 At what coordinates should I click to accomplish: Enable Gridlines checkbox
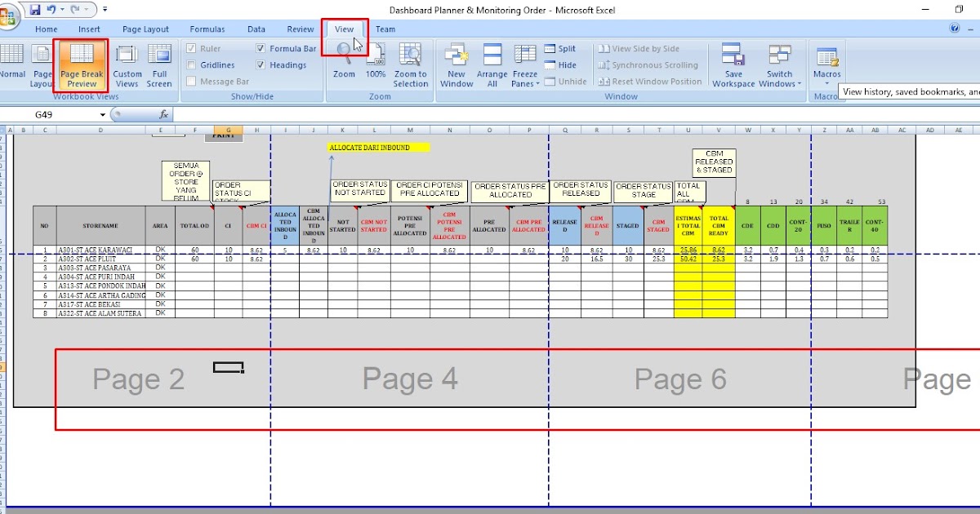(191, 65)
